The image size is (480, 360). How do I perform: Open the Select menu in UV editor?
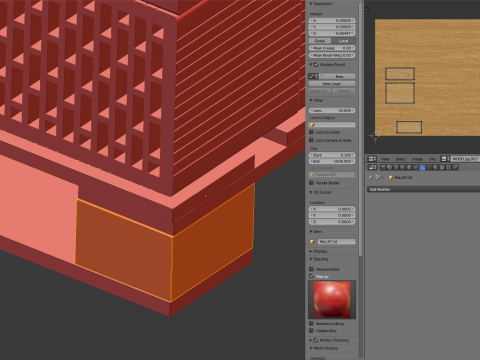[x=401, y=159]
